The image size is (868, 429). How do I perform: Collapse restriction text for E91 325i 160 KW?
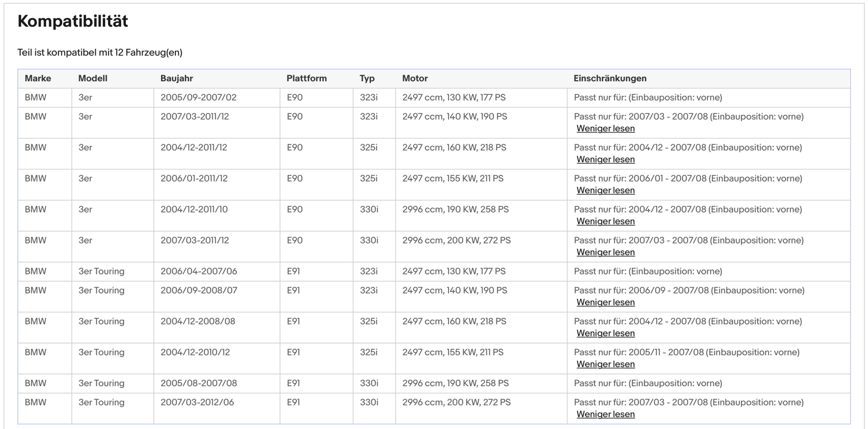[606, 333]
